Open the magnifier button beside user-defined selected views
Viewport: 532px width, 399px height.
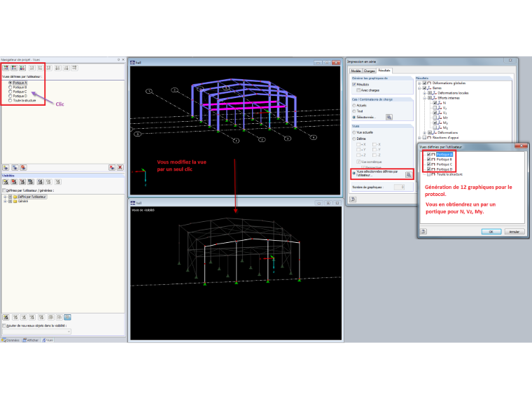point(409,174)
